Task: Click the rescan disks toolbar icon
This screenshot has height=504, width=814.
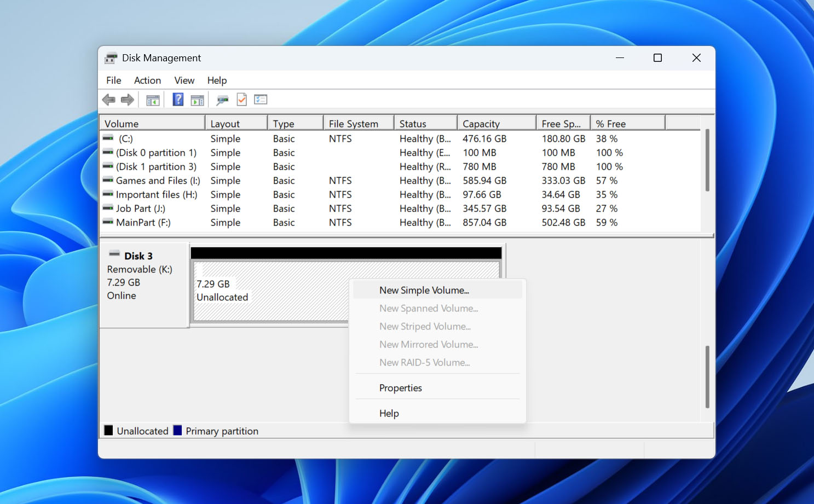Action: click(222, 100)
